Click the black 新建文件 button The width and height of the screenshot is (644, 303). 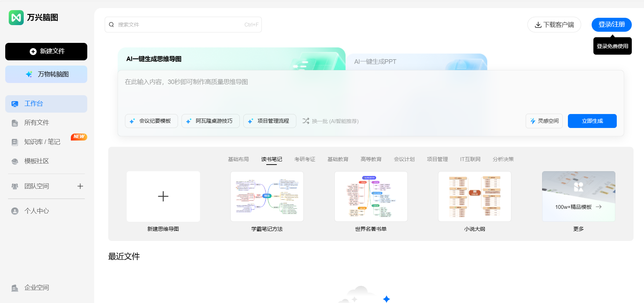[46, 52]
